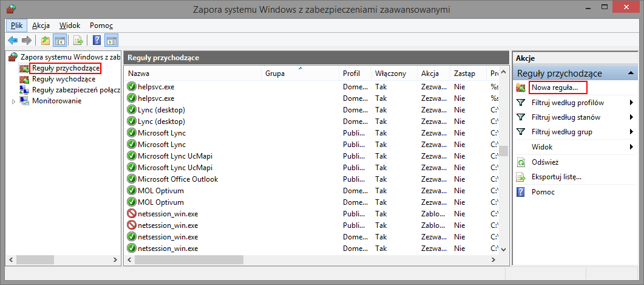The image size is (644, 285).
Task: Click right arrow of rules list horizontal scrollbar
Action: 494,260
